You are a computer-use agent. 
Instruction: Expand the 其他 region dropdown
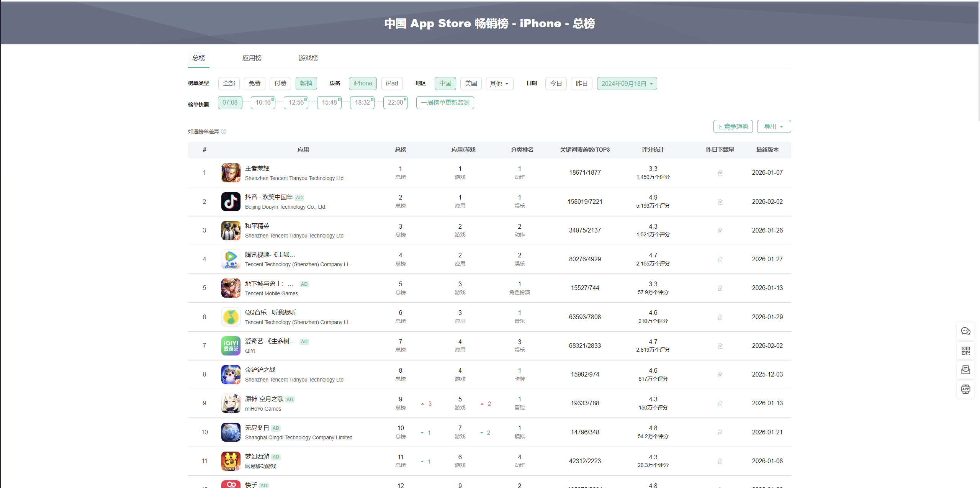499,84
